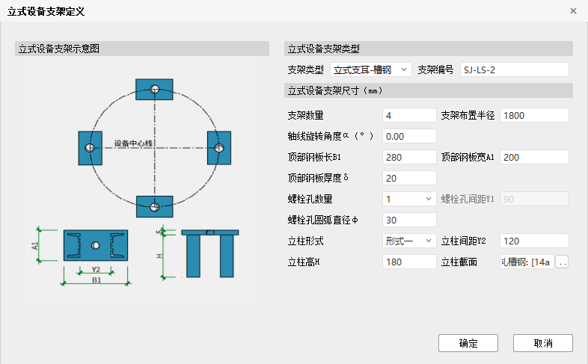Click the 轴线旋转角度 field showing 0.00
Viewport: 588px width, 364px height.
pos(409,136)
